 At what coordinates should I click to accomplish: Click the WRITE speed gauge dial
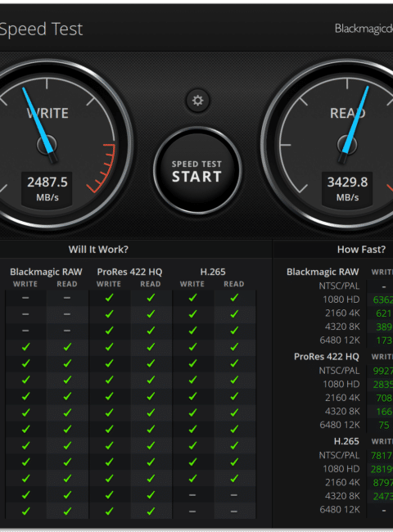pyautogui.click(x=47, y=145)
